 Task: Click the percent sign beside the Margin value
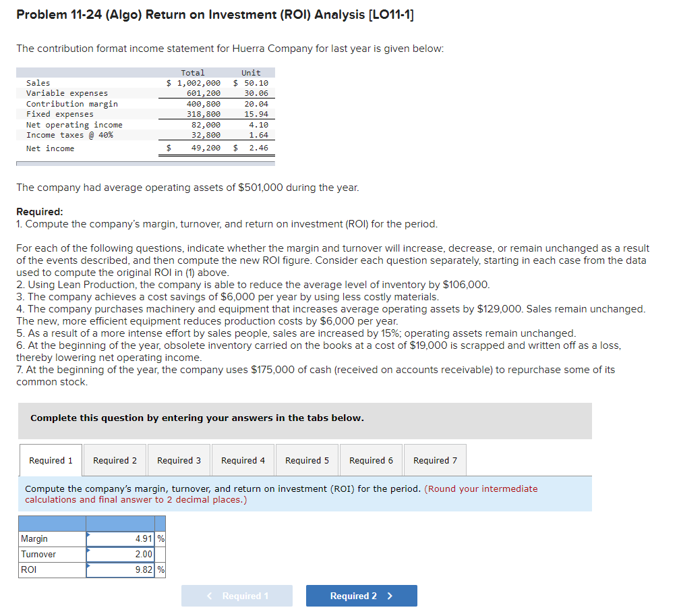[159, 538]
